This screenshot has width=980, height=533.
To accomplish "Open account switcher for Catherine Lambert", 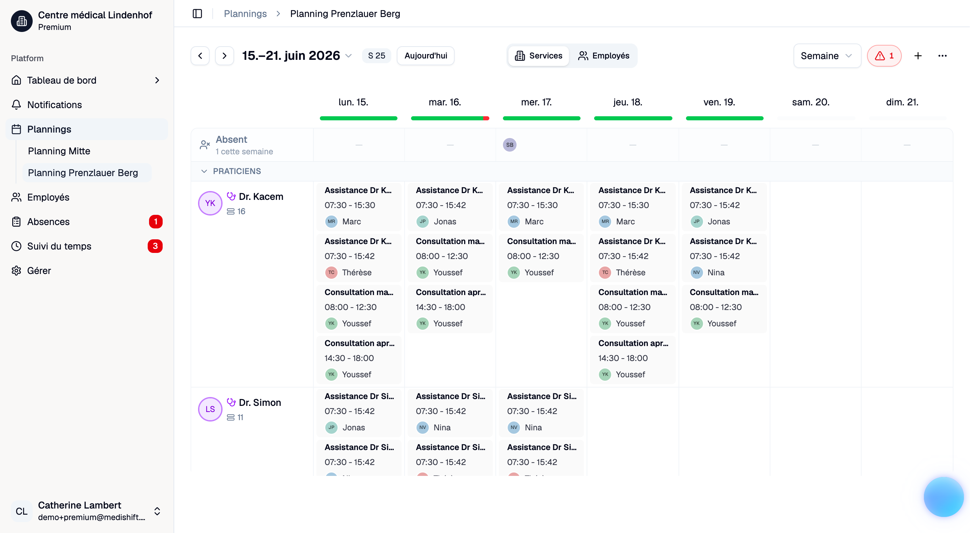I will tap(157, 511).
